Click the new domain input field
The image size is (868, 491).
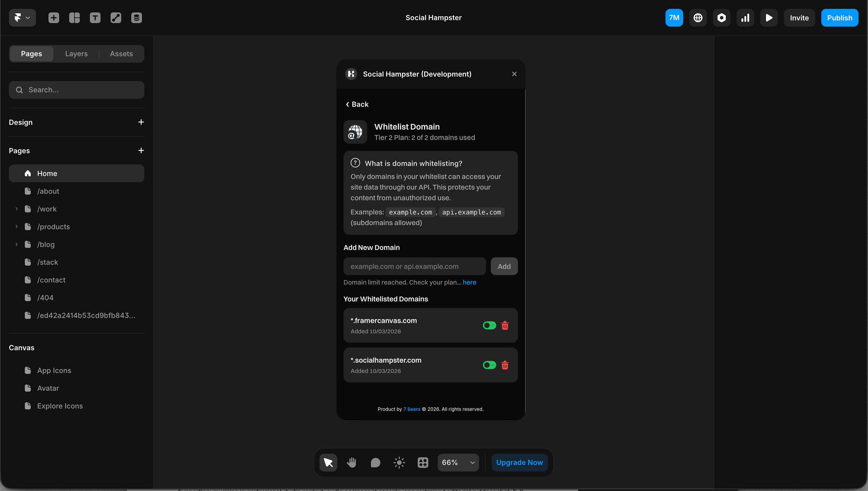tap(414, 266)
